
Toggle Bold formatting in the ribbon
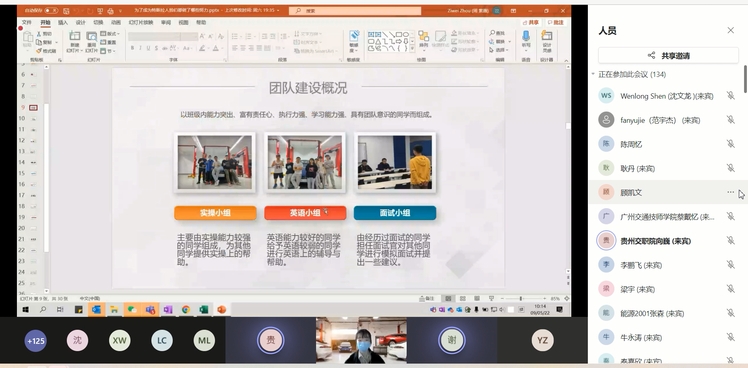tap(133, 48)
